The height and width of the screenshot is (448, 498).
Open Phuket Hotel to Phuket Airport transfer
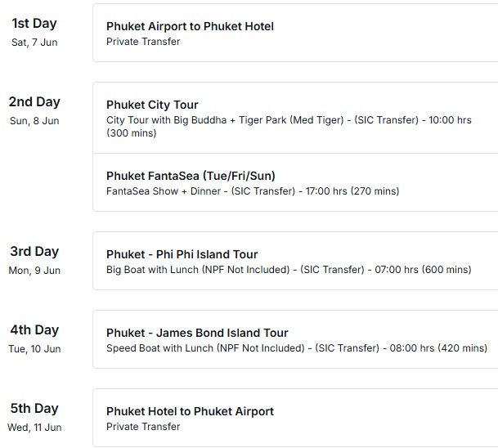tap(190, 411)
